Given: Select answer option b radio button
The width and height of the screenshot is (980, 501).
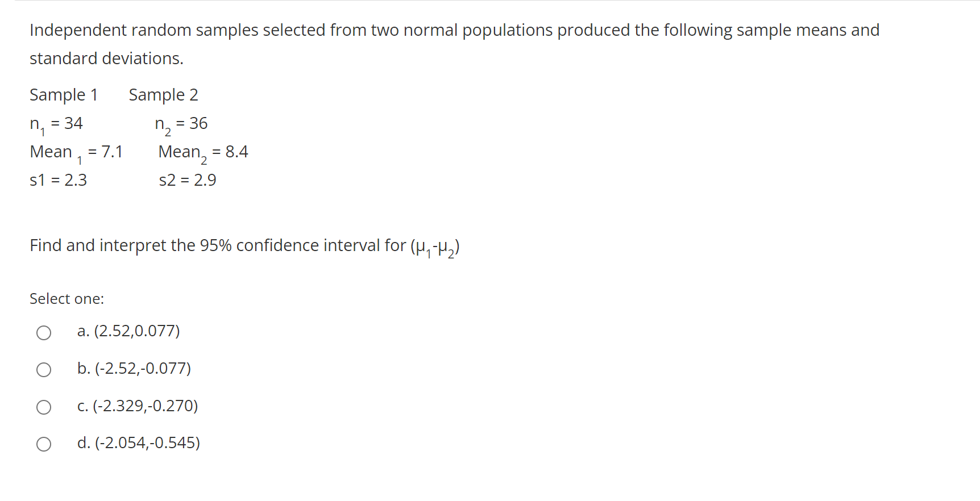Looking at the screenshot, I should (44, 370).
